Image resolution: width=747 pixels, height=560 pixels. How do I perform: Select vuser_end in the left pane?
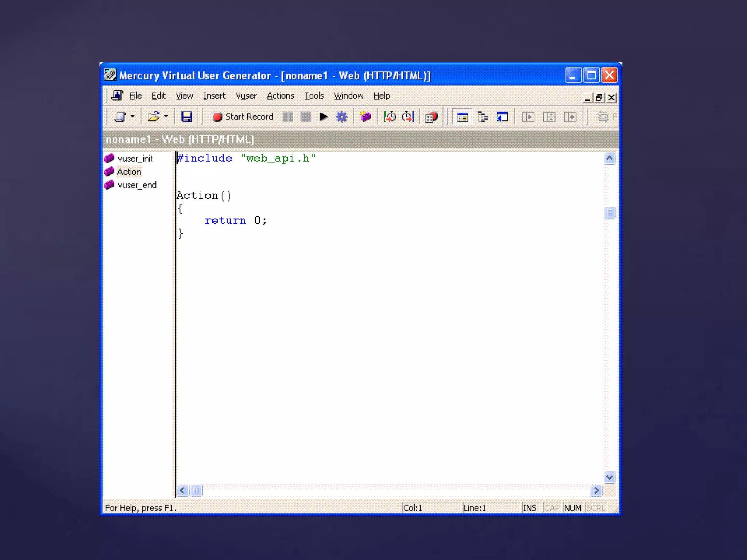click(x=137, y=185)
